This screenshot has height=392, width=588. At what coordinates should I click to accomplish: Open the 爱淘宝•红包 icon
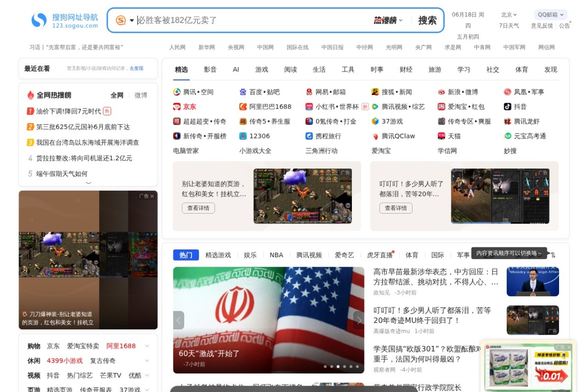(441, 106)
